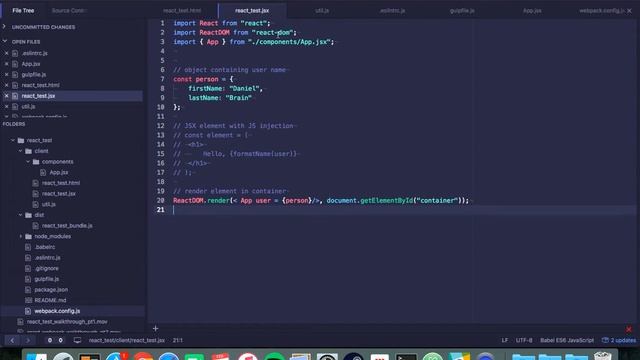Viewport: 640px width, 360px height.
Task: Click the 21:1 cursor position indicator
Action: 178,340
